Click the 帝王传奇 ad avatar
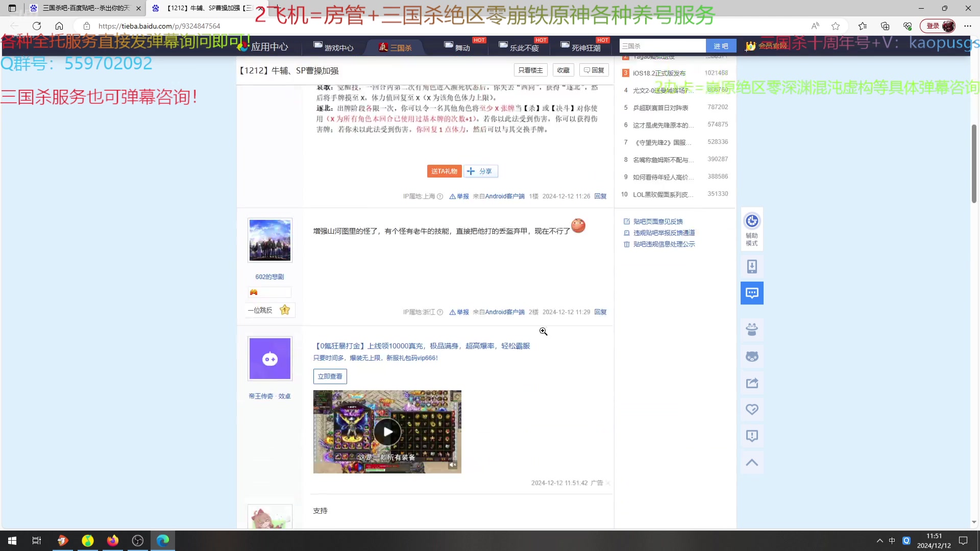Screen dimensions: 980x551 270,359
